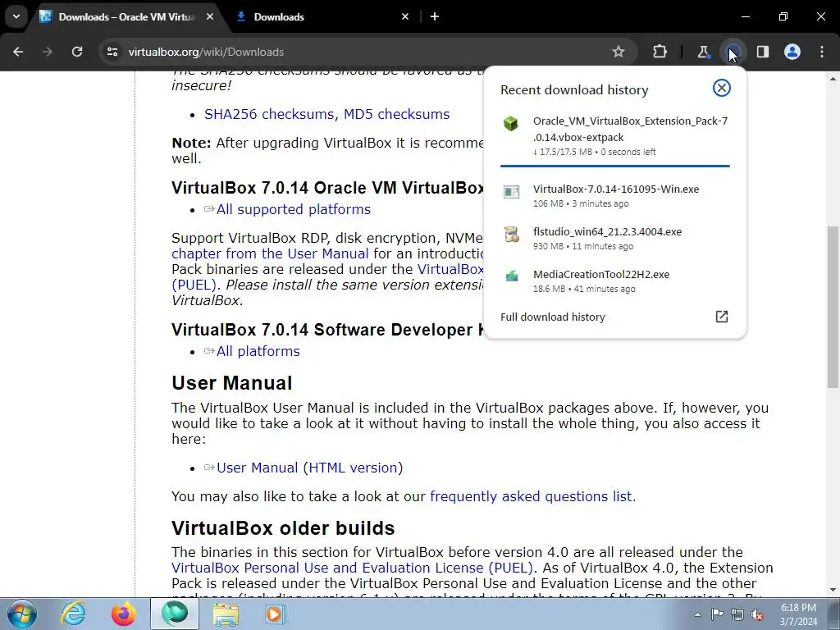Open the SHA256 checksums link
This screenshot has height=630, width=840.
tap(269, 114)
